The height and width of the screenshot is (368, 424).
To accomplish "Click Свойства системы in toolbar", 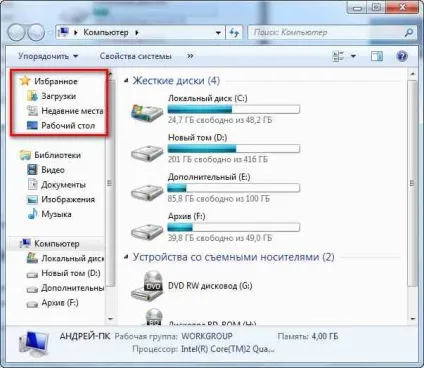I will point(135,56).
